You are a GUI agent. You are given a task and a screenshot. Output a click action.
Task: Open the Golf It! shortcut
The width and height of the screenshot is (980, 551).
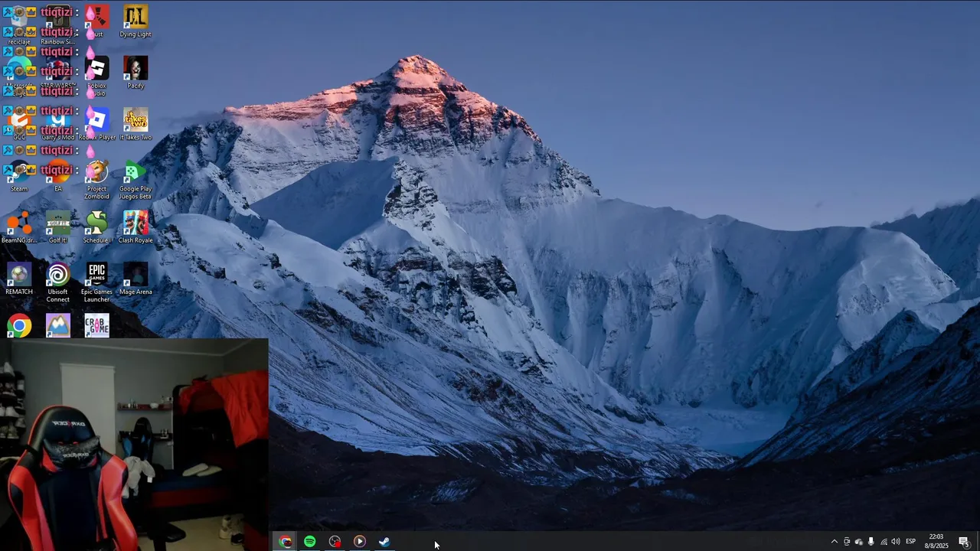point(58,227)
